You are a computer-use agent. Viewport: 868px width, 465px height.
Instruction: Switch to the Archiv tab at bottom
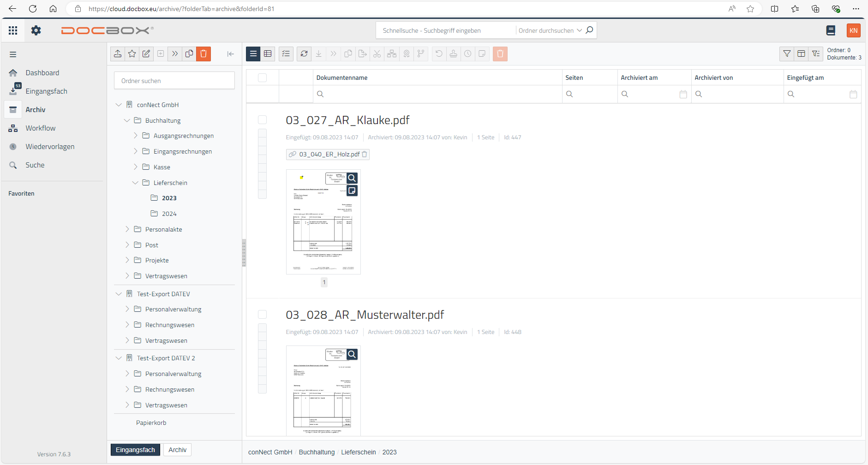177,450
